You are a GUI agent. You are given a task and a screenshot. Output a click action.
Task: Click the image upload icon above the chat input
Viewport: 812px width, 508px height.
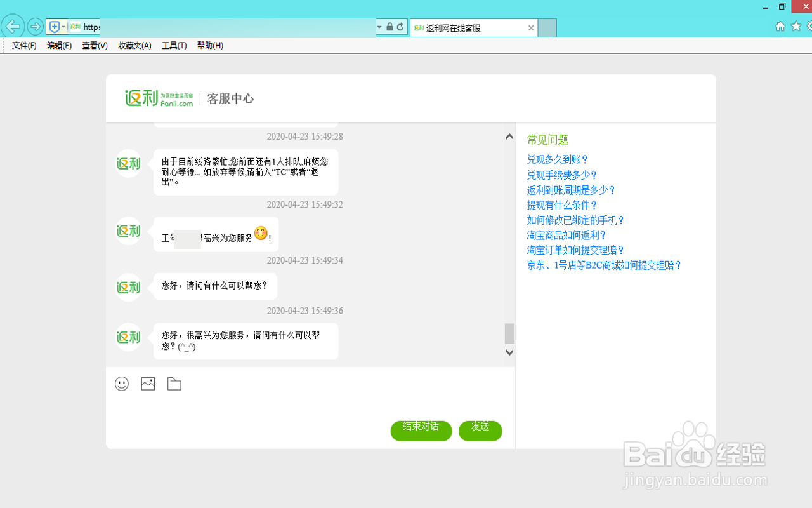coord(148,384)
